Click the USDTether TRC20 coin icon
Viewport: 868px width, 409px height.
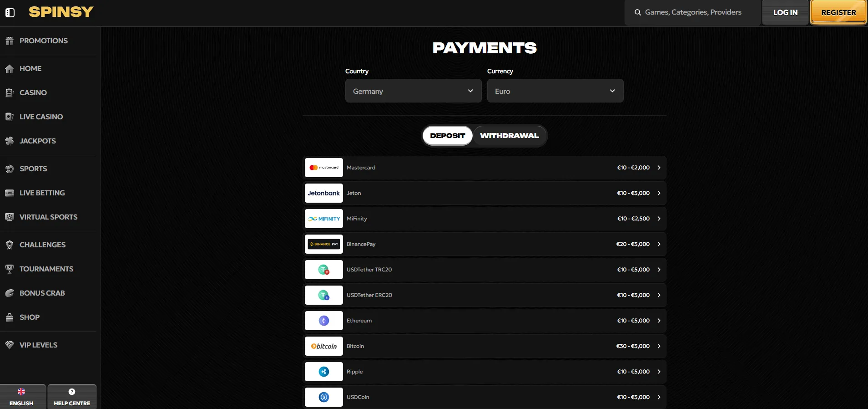pyautogui.click(x=324, y=270)
